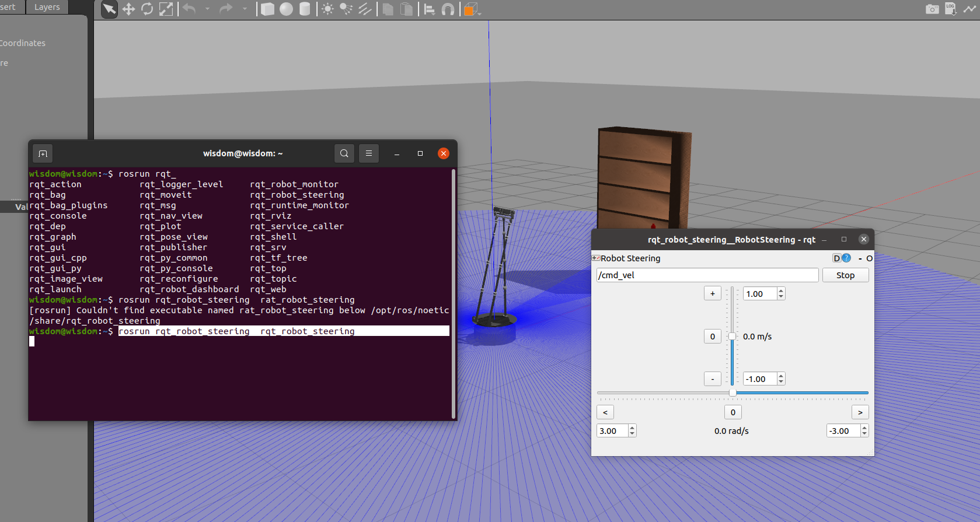This screenshot has height=522, width=980.
Task: Click the Redo arrow in Gazebo toolbar
Action: [226, 9]
